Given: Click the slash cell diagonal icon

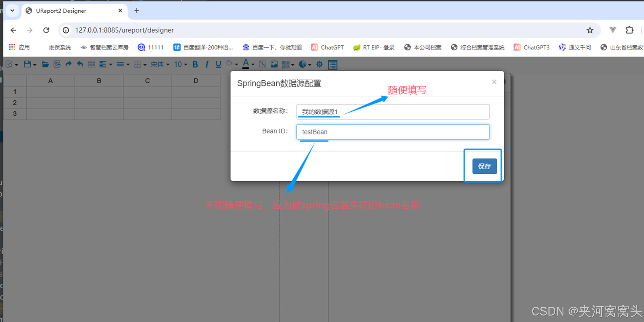Looking at the screenshot, I should click(x=263, y=64).
